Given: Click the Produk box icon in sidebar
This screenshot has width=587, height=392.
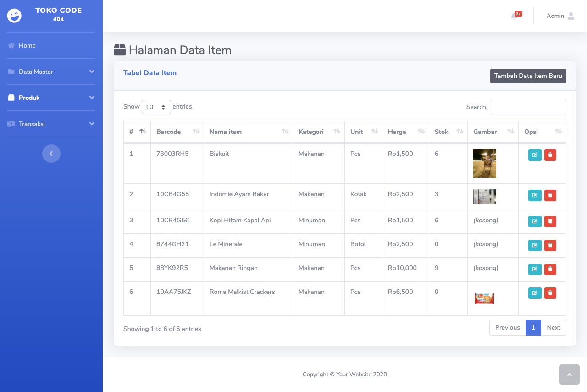Looking at the screenshot, I should point(11,98).
